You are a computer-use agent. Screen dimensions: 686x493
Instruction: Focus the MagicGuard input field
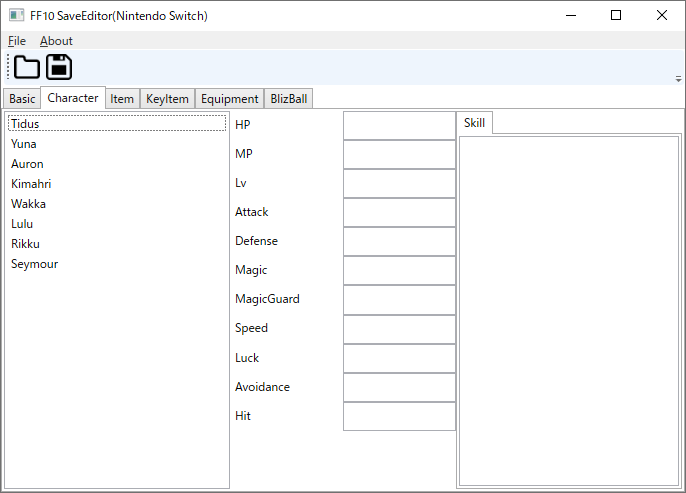[x=399, y=300]
